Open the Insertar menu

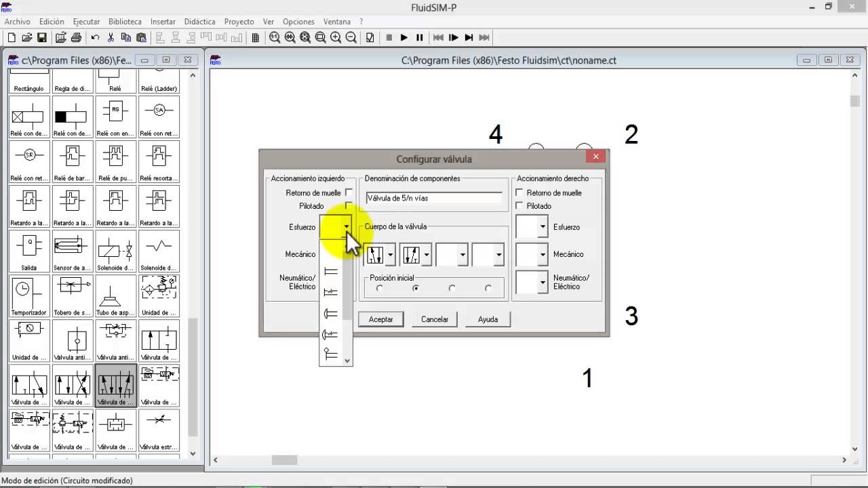(163, 22)
